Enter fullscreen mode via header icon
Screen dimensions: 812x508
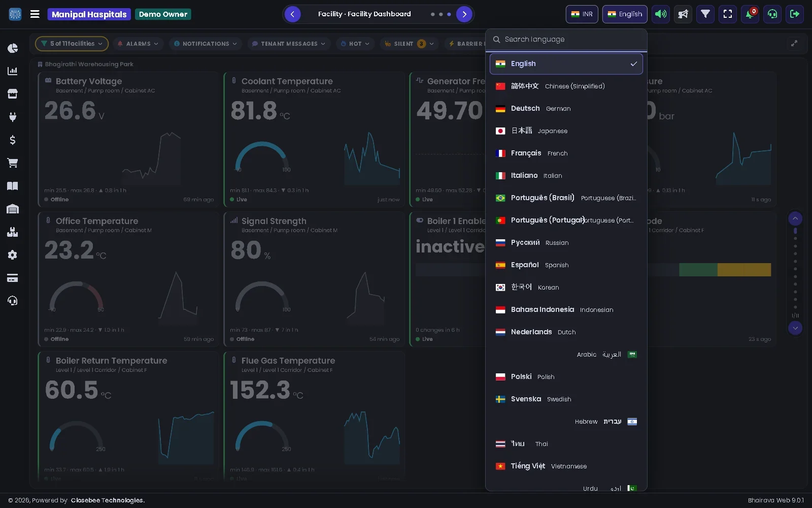(x=728, y=14)
